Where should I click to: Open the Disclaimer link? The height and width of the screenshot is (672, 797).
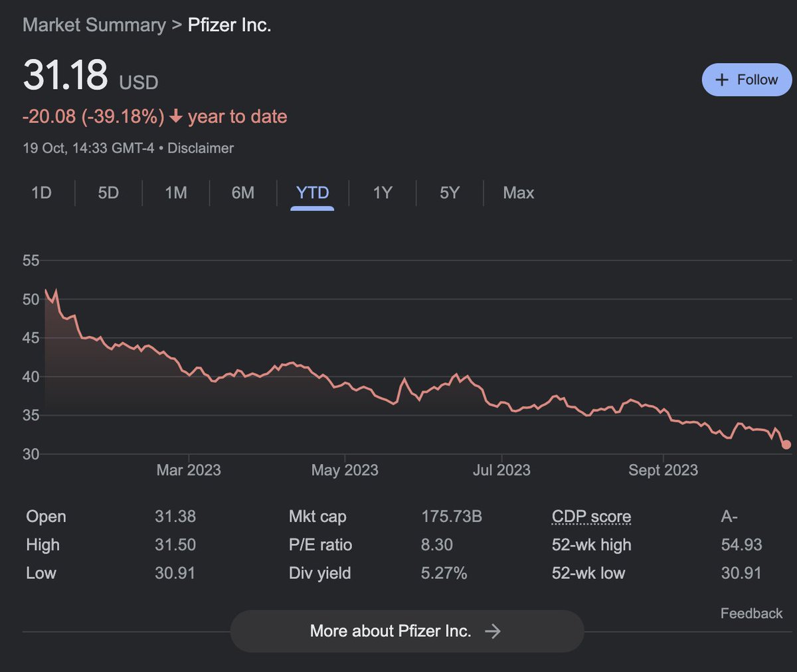(201, 148)
